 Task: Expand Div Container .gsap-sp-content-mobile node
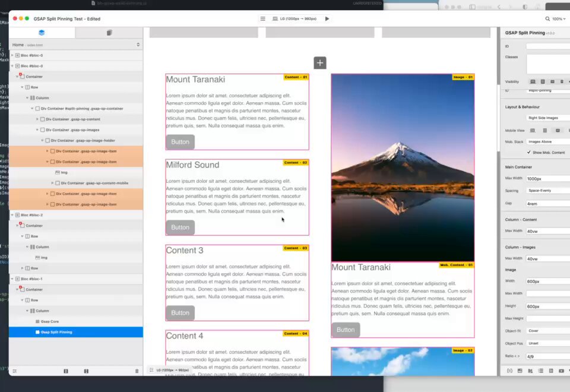click(x=52, y=183)
